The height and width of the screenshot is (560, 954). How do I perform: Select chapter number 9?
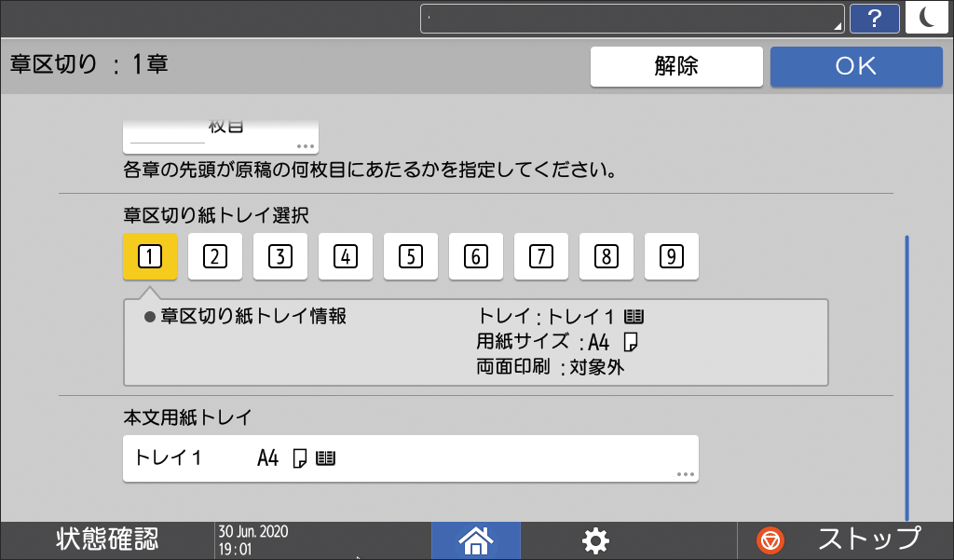671,256
